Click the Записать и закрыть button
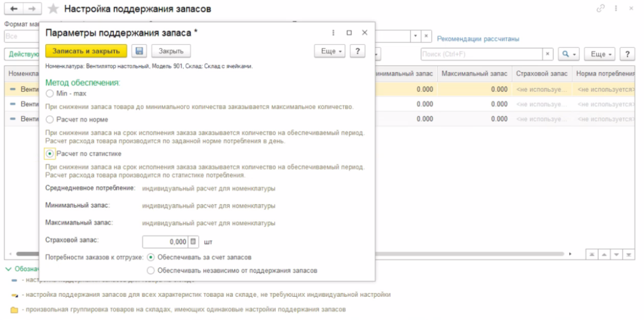 tap(86, 51)
